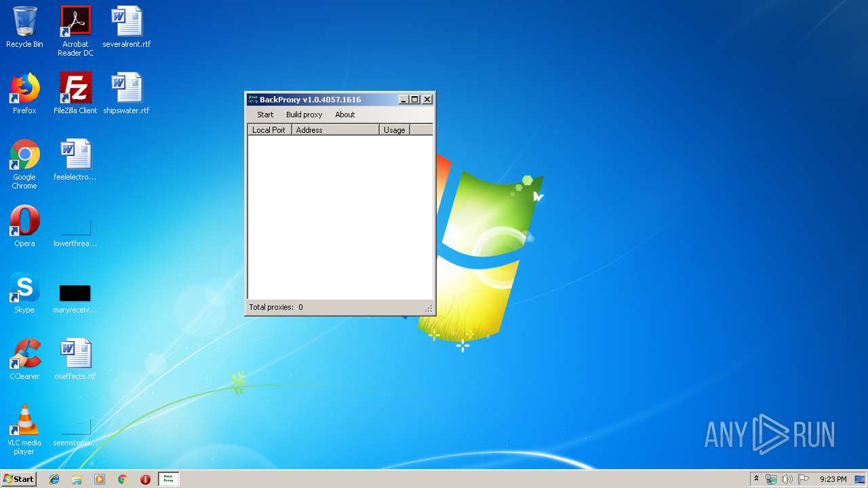This screenshot has width=868, height=488.
Task: Click the BackProxy resize grip corner
Action: (429, 309)
